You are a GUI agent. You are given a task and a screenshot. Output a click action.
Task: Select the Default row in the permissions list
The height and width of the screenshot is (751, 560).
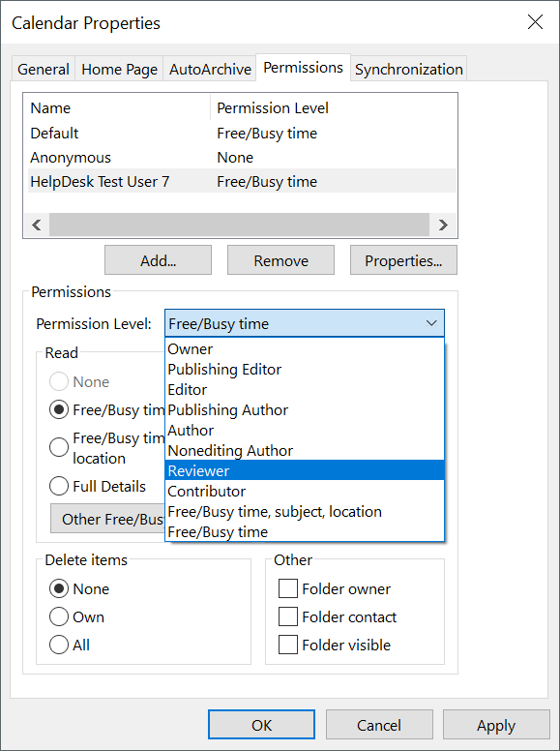pyautogui.click(x=242, y=134)
